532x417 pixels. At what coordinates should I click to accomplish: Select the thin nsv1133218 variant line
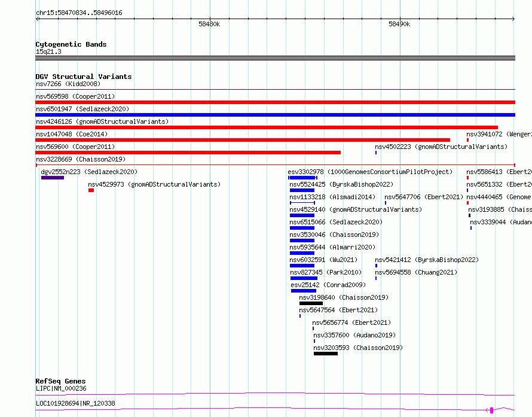point(302,203)
